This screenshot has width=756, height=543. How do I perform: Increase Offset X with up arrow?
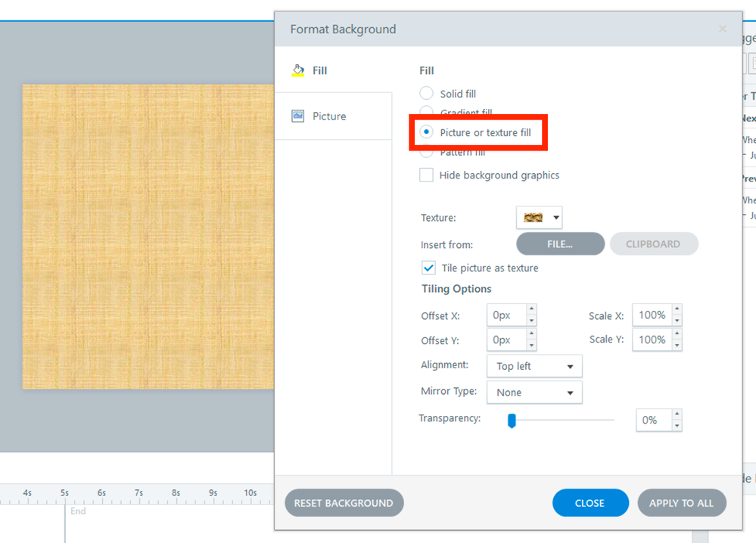click(531, 309)
